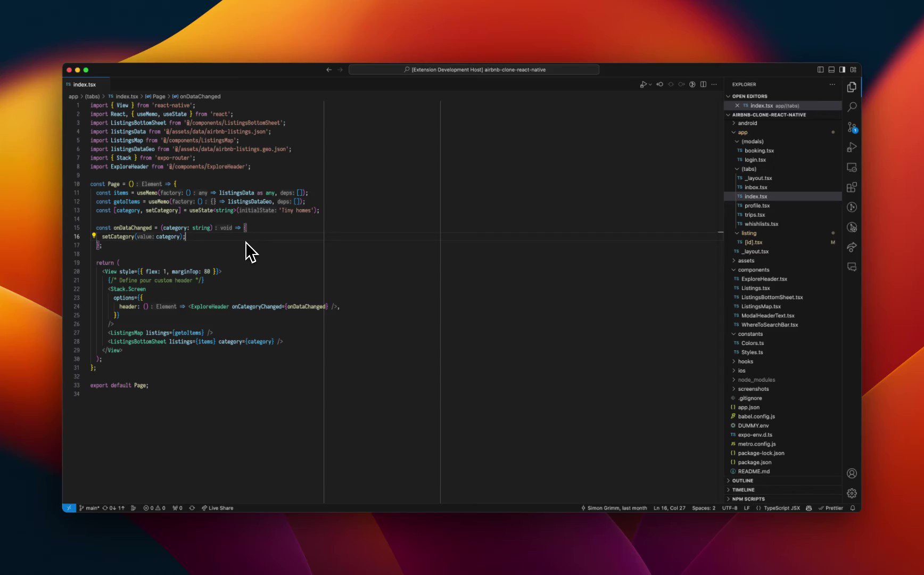
Task: Open the Extensions view icon
Action: [852, 187]
